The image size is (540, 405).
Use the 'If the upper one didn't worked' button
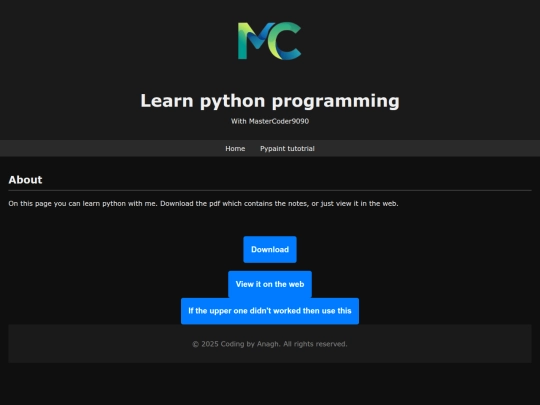[x=270, y=311]
